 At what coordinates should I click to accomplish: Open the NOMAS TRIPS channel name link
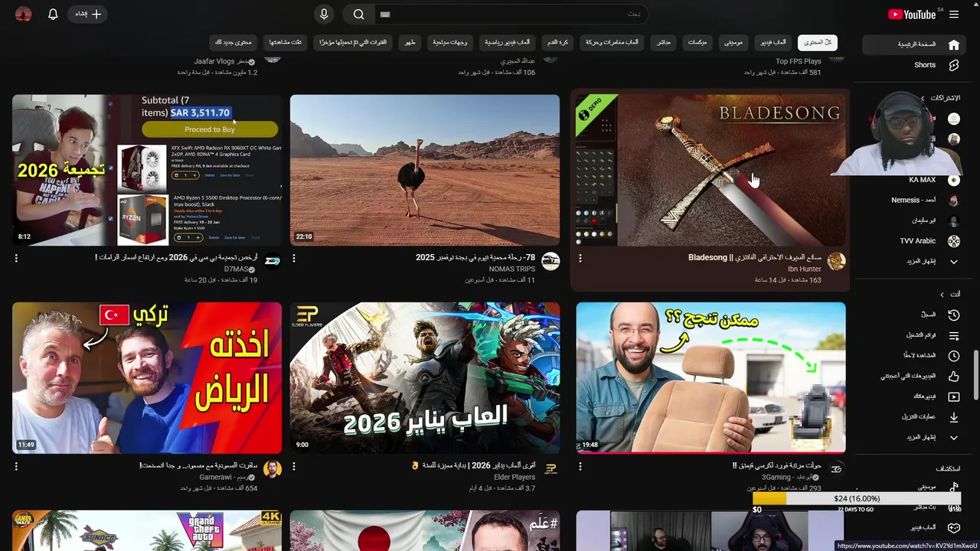pyautogui.click(x=512, y=269)
